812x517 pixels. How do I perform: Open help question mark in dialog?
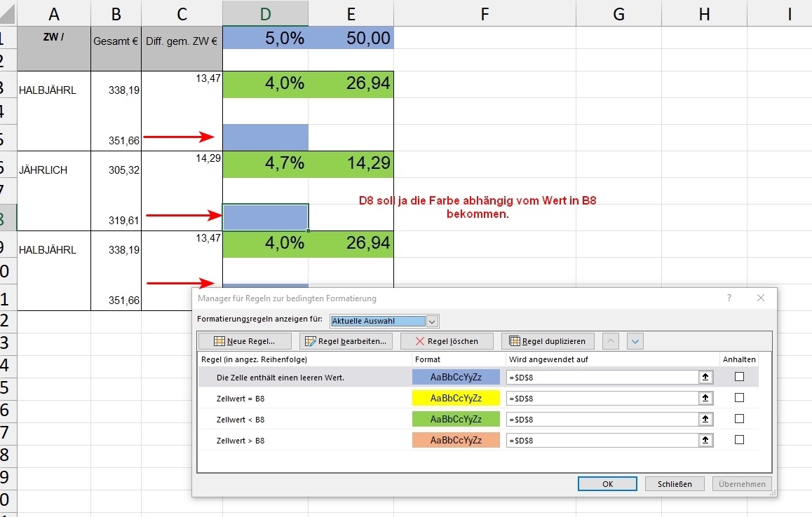(x=729, y=298)
